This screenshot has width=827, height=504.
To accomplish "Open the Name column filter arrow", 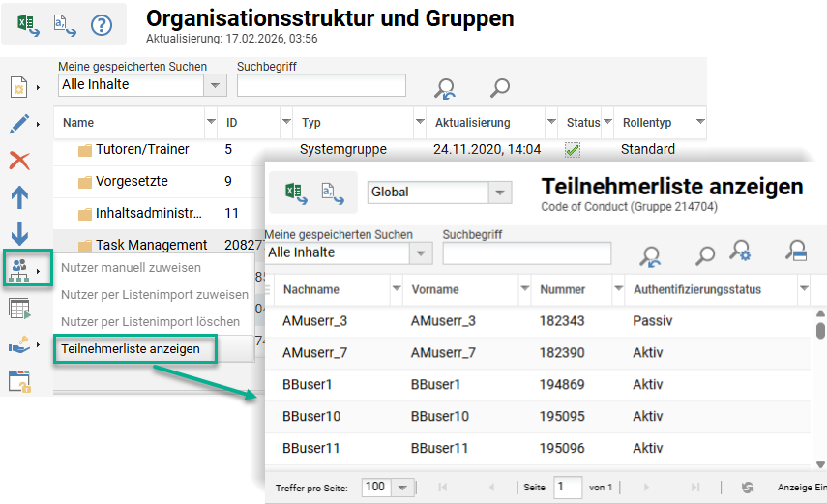I will 211,122.
